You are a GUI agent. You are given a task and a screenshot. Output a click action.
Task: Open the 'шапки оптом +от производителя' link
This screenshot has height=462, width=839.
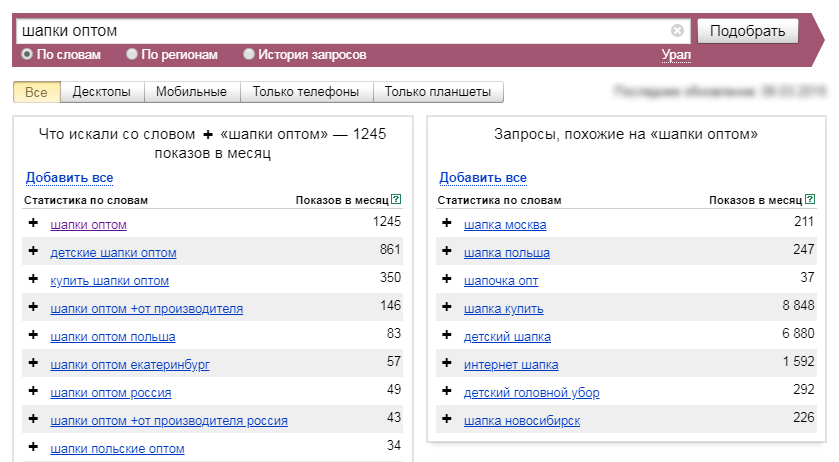147,309
